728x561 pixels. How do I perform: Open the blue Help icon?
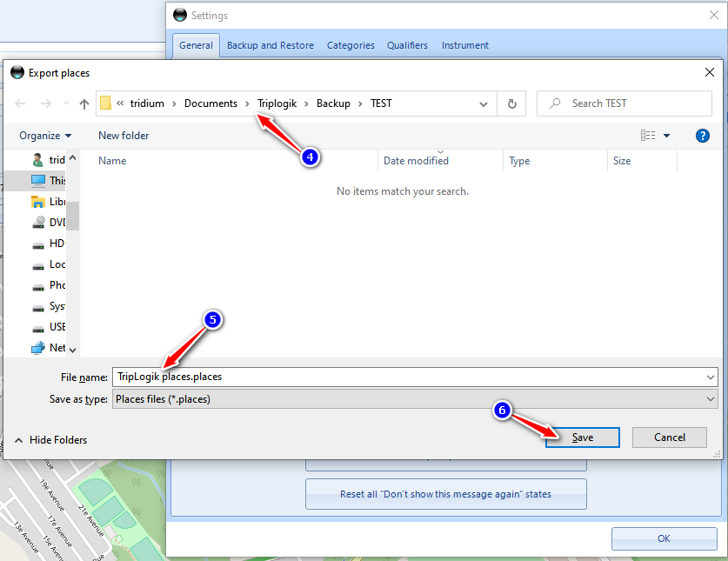pyautogui.click(x=703, y=136)
